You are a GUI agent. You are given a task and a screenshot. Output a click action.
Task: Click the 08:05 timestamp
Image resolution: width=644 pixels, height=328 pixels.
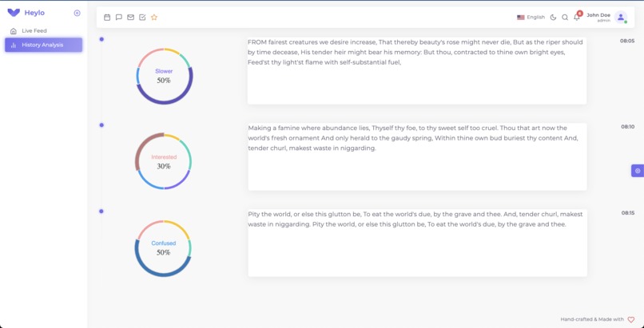(627, 41)
